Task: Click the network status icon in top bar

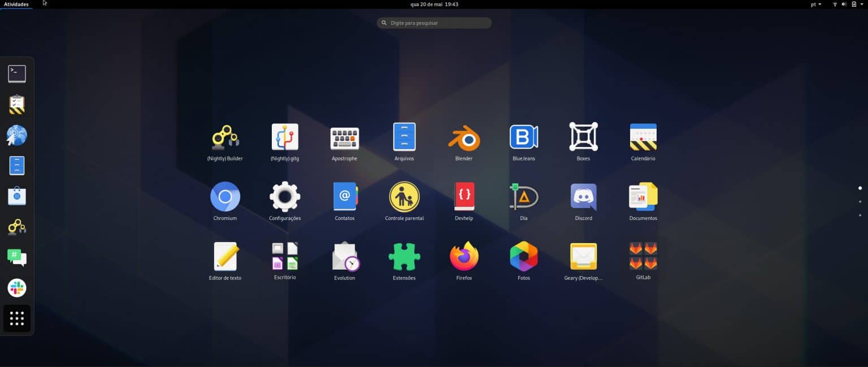Action: 835,4
